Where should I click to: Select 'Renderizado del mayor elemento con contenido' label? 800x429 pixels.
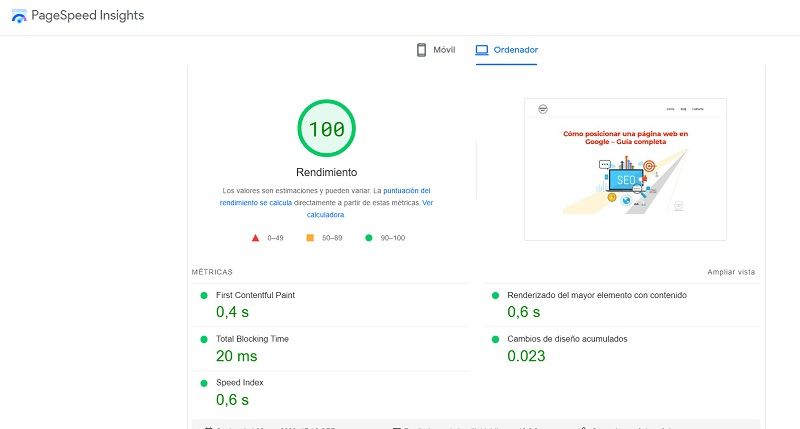click(x=597, y=295)
